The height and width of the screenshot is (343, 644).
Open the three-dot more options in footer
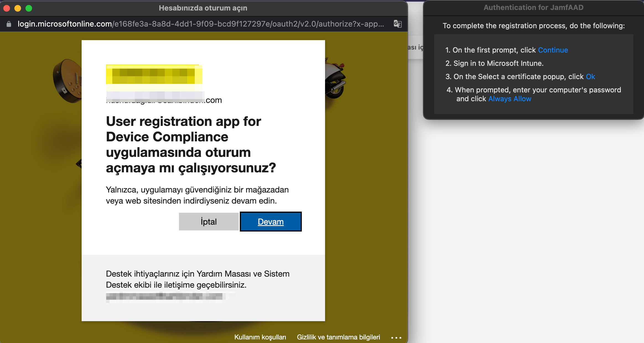pyautogui.click(x=396, y=338)
